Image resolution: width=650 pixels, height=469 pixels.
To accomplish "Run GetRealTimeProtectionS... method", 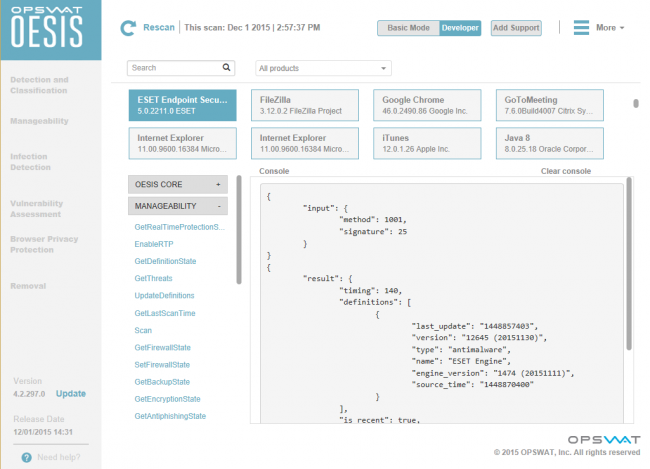I will pyautogui.click(x=179, y=227).
